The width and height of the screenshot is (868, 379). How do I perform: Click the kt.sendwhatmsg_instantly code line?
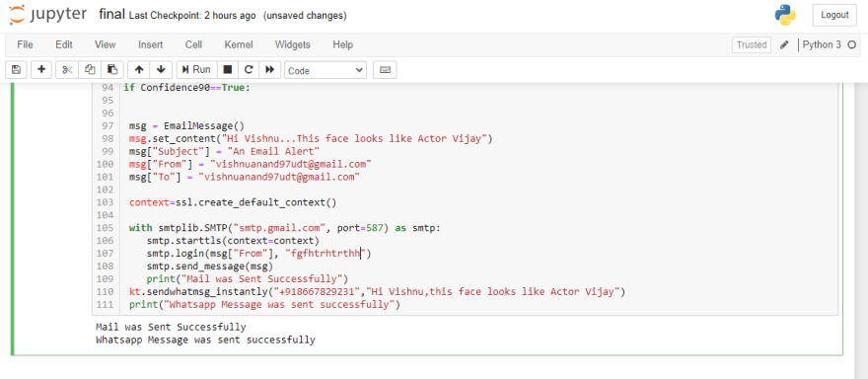click(377, 291)
